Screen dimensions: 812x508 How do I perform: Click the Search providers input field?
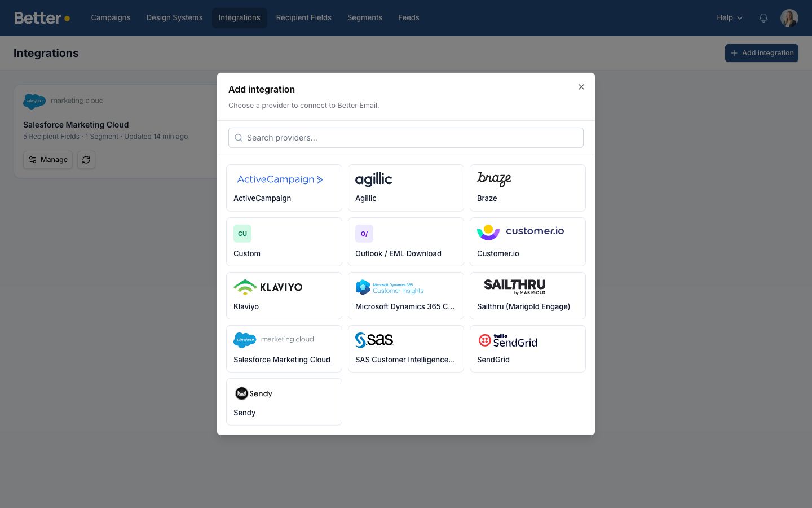(406, 138)
